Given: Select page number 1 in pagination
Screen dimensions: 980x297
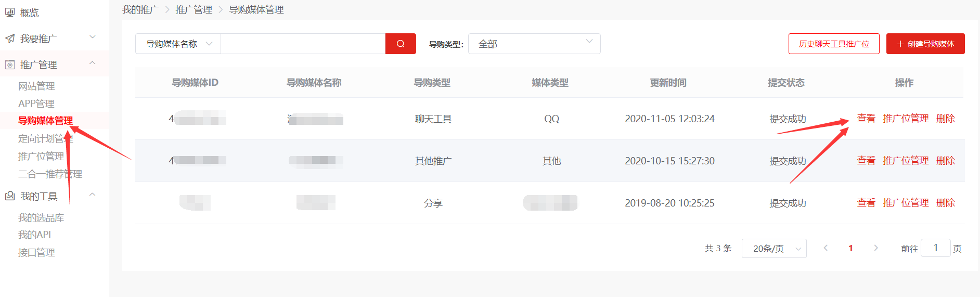Looking at the screenshot, I should pyautogui.click(x=850, y=249).
